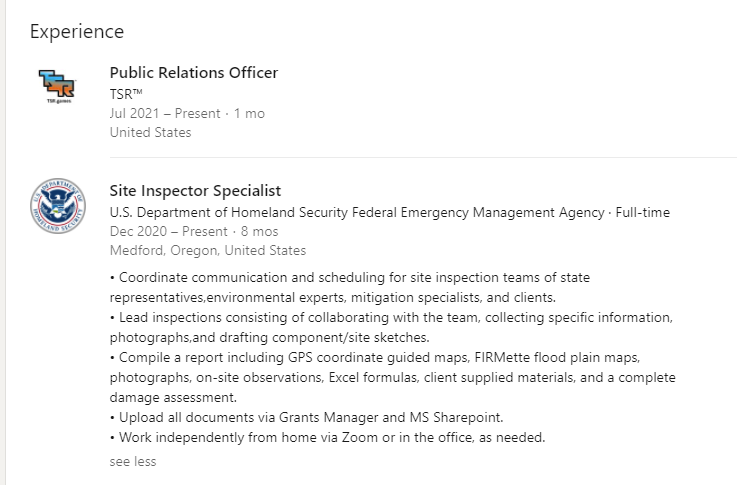Select the Full-time employment type label
This screenshot has height=485, width=737.
643,212
